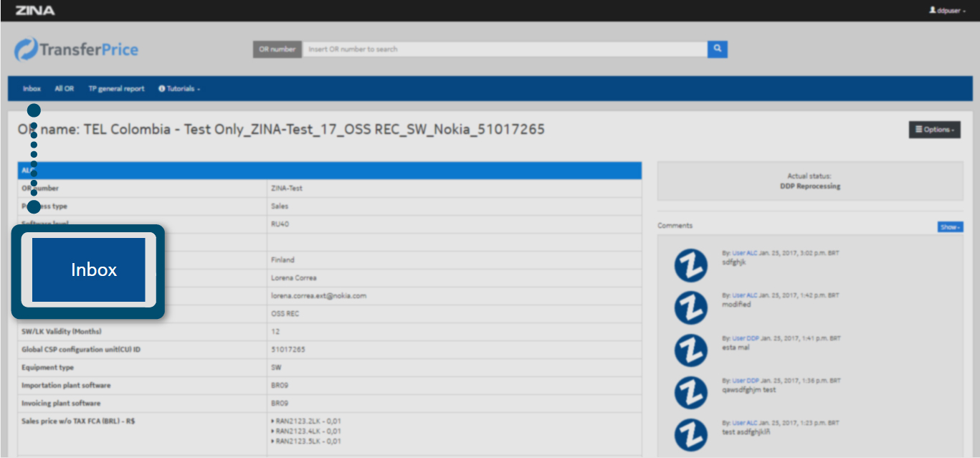Viewport: 980px width, 458px height.
Task: Open the ddpuser account menu
Action: tap(947, 11)
